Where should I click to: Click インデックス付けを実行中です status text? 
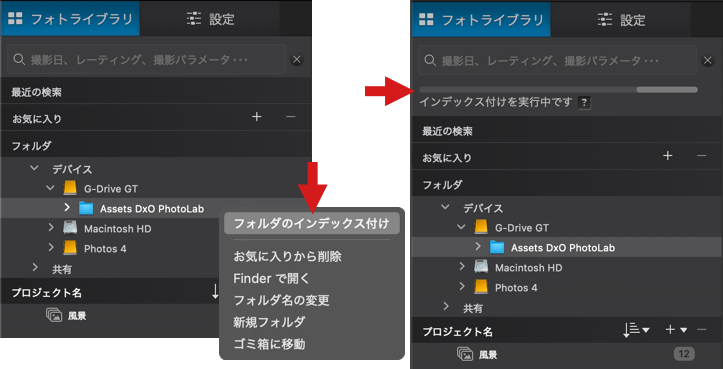pos(496,101)
